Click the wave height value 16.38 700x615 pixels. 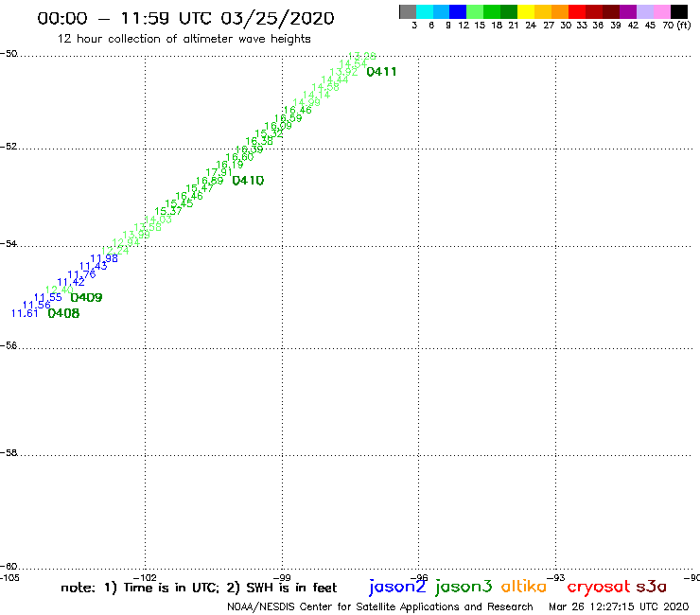259,142
